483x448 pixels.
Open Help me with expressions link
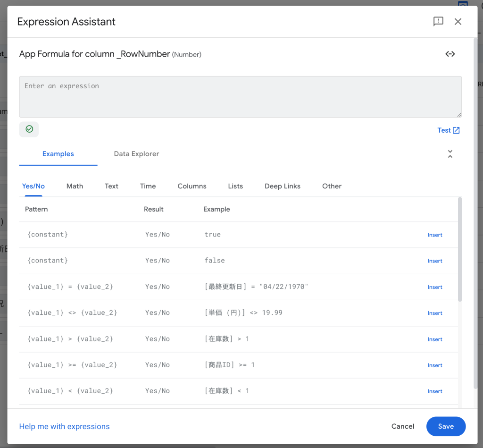pos(64,426)
